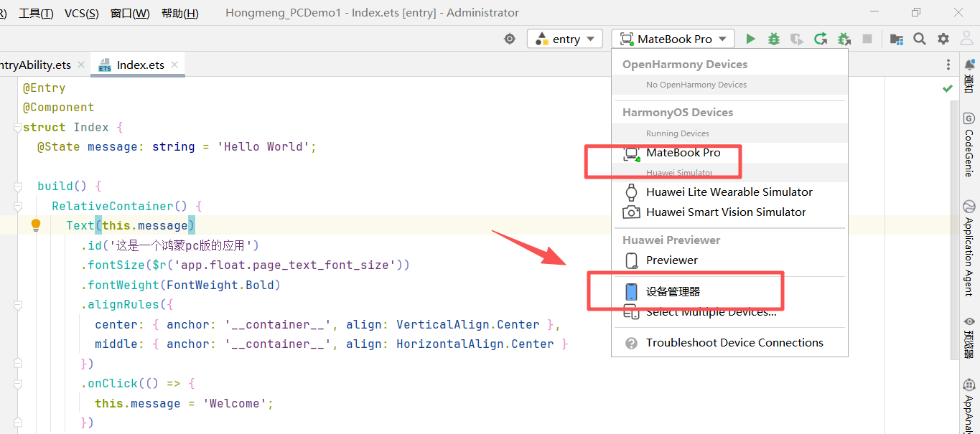Image resolution: width=980 pixels, height=434 pixels.
Task: Click 'app.float.page_text_font_size' resource string
Action: pos(284,265)
